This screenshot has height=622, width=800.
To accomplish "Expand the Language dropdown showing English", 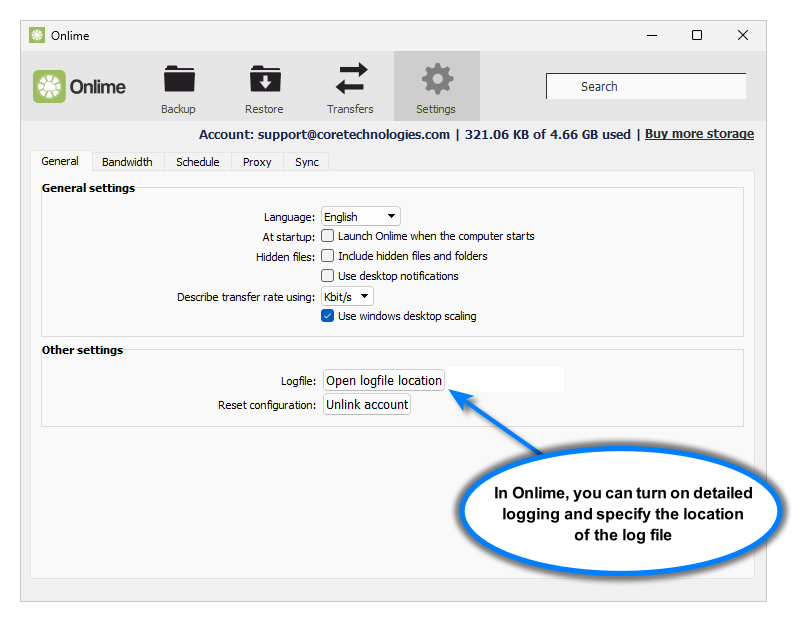I will click(360, 217).
